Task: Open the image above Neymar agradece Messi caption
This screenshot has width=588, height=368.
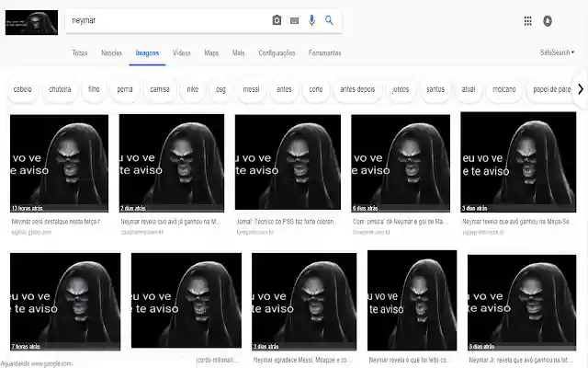Action: (x=304, y=302)
